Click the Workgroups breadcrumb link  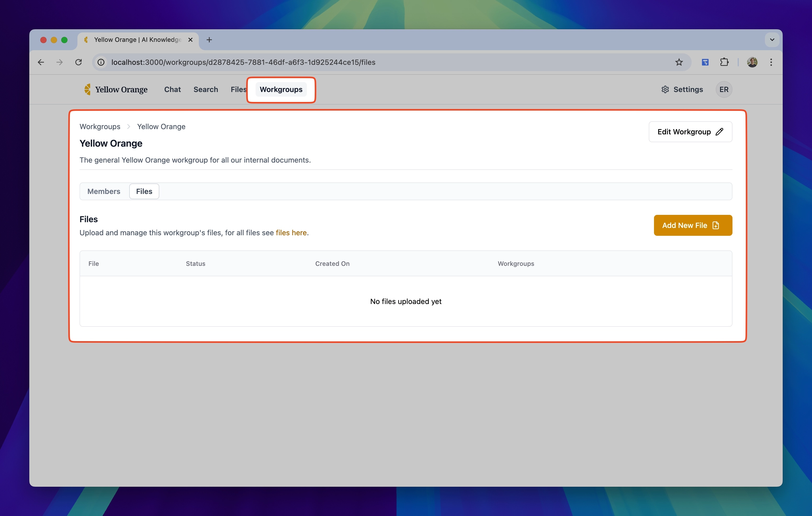100,127
